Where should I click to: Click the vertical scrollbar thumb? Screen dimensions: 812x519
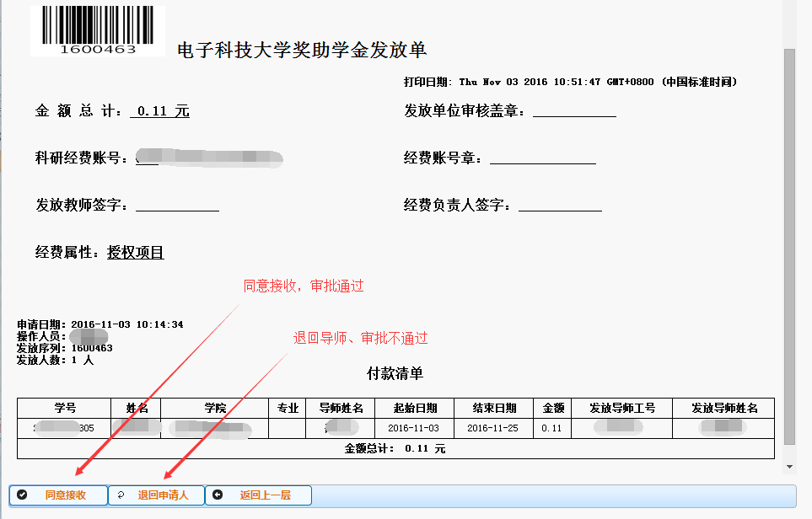pyautogui.click(x=789, y=247)
